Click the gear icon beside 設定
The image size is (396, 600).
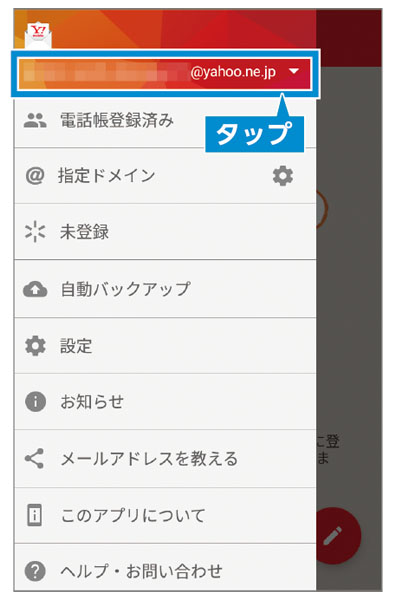tap(35, 346)
